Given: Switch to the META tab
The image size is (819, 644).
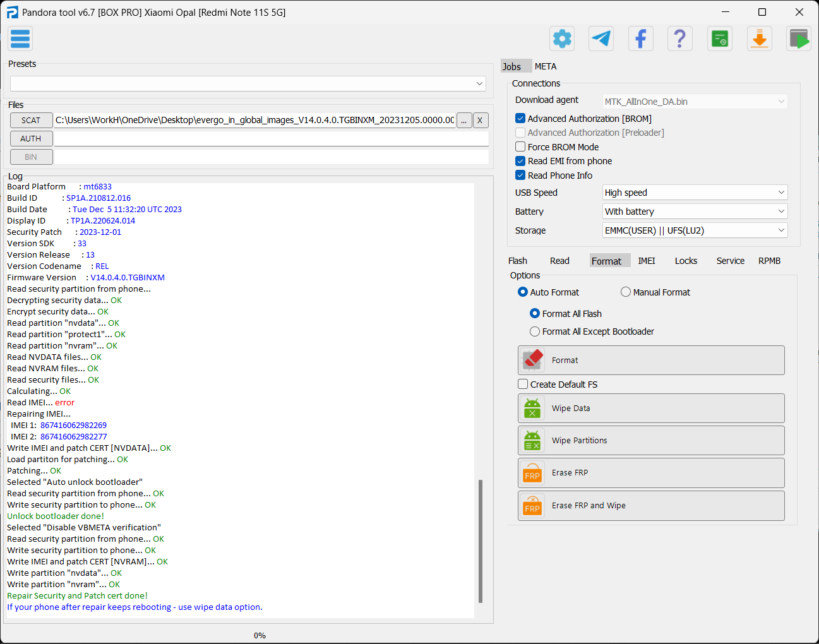Looking at the screenshot, I should pos(546,66).
